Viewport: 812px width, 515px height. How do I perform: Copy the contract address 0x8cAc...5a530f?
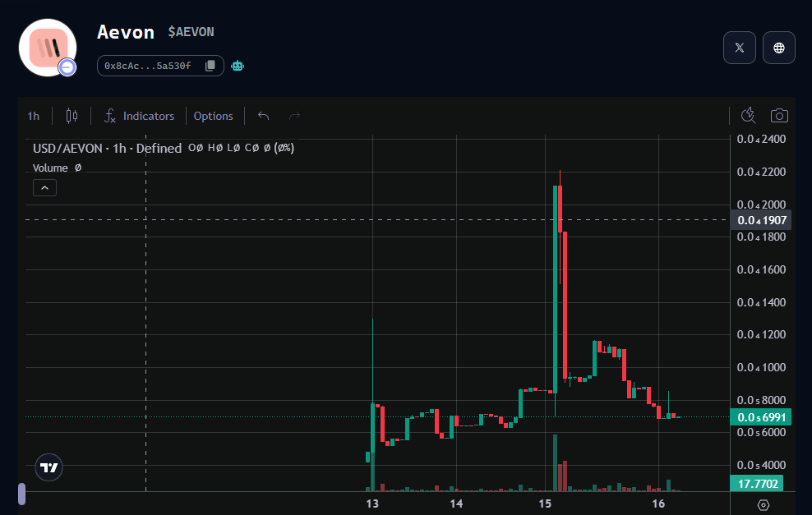[x=210, y=66]
